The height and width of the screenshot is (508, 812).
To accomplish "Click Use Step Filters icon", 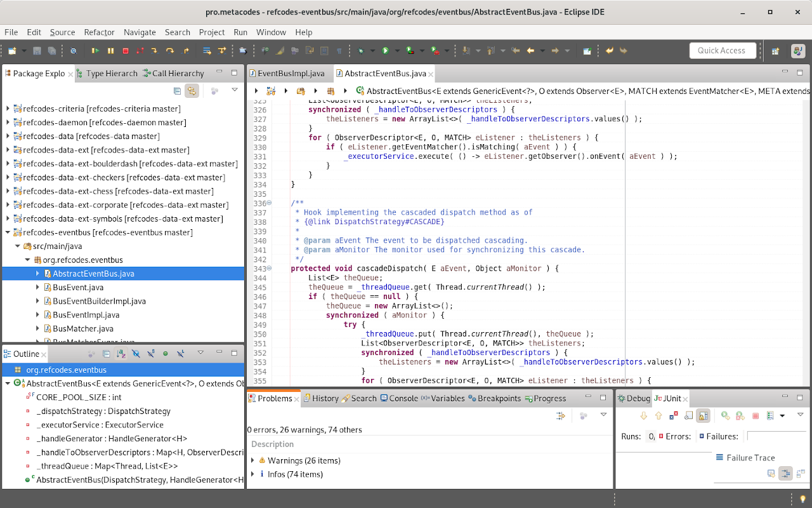I will coord(221,51).
